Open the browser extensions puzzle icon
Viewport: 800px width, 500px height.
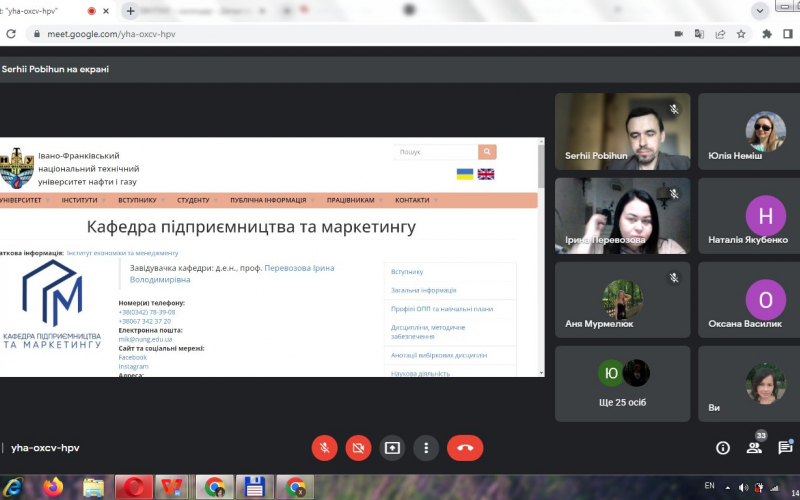[x=767, y=34]
